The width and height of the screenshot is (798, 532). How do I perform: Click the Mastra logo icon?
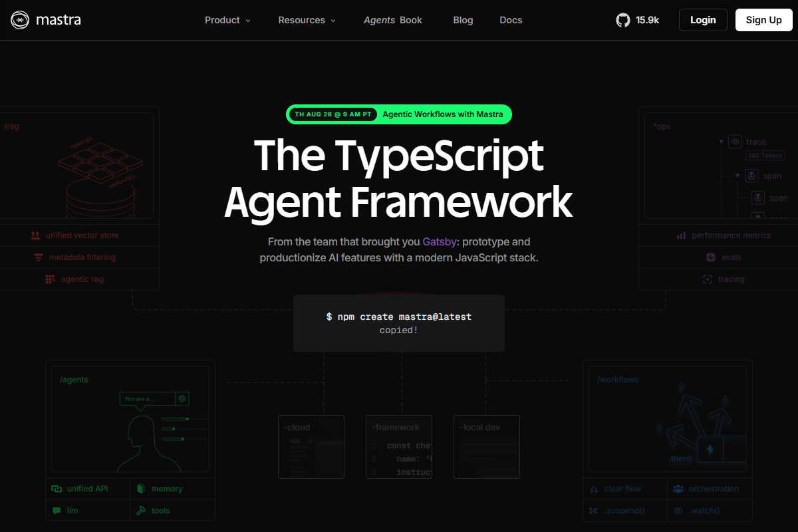(x=20, y=20)
